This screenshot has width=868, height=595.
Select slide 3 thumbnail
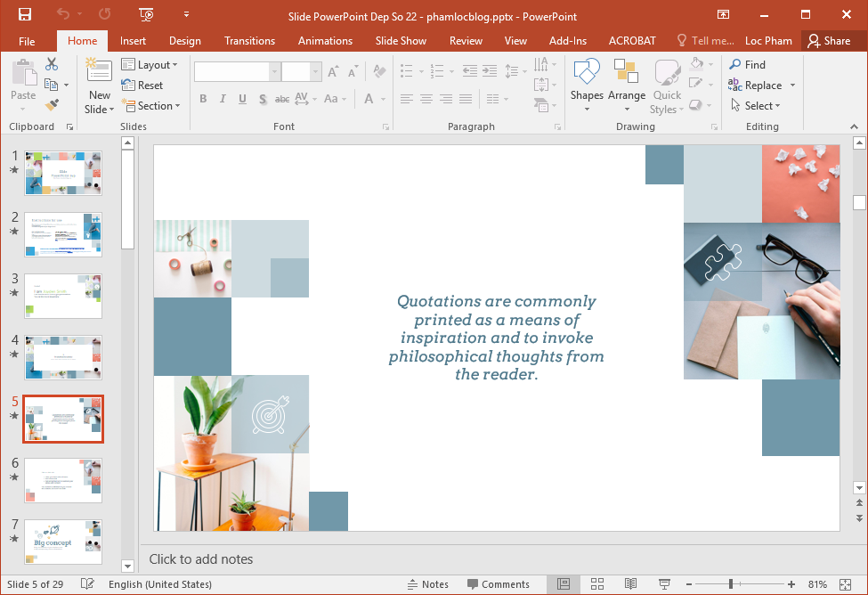(63, 296)
